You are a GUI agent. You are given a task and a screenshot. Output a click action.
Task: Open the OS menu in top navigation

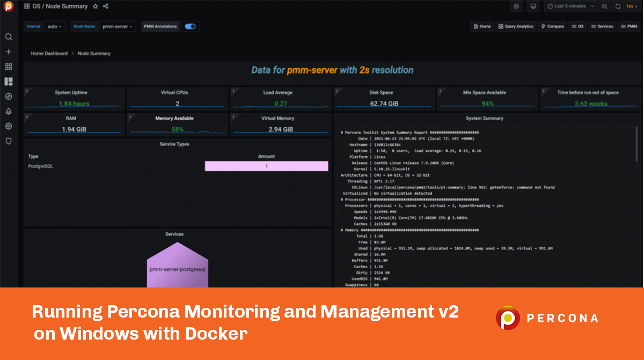pyautogui.click(x=577, y=26)
